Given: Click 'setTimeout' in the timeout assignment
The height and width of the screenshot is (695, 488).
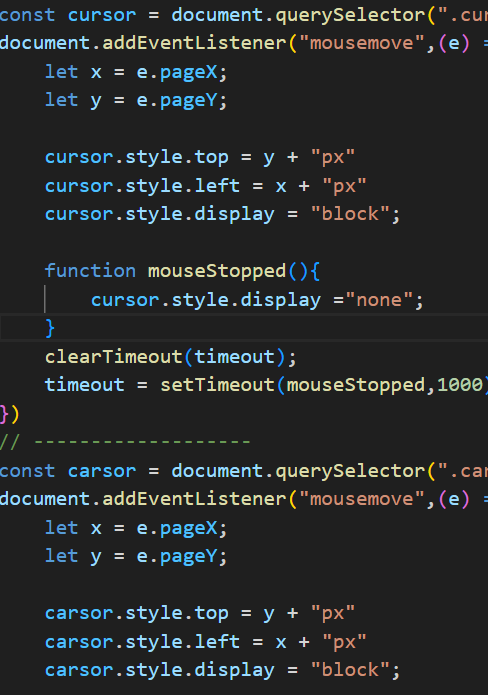Looking at the screenshot, I should (x=217, y=385).
